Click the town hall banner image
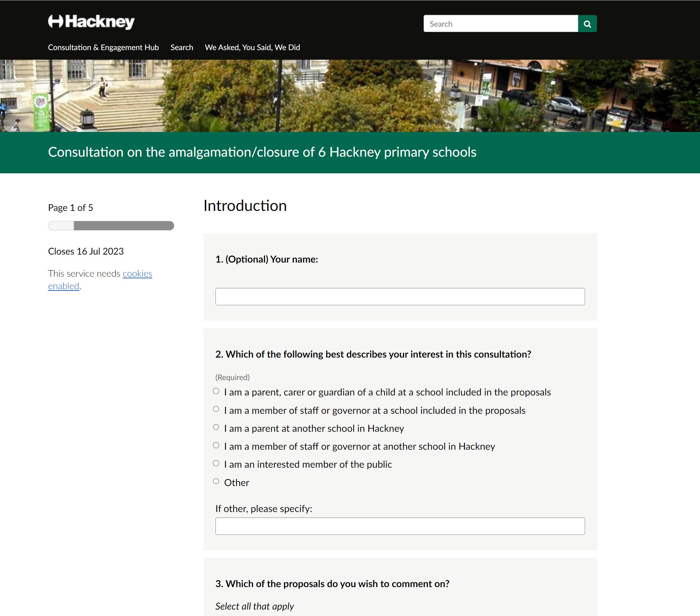The height and width of the screenshot is (616, 700). [x=350, y=96]
